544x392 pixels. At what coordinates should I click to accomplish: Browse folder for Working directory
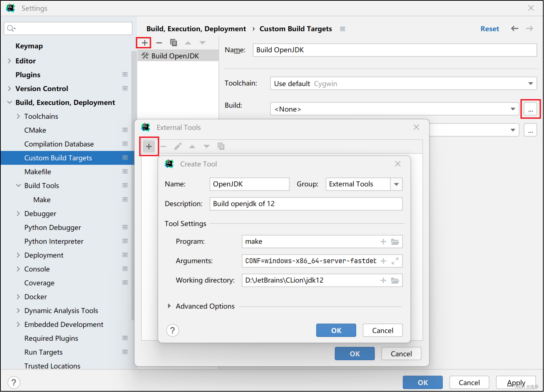(395, 280)
